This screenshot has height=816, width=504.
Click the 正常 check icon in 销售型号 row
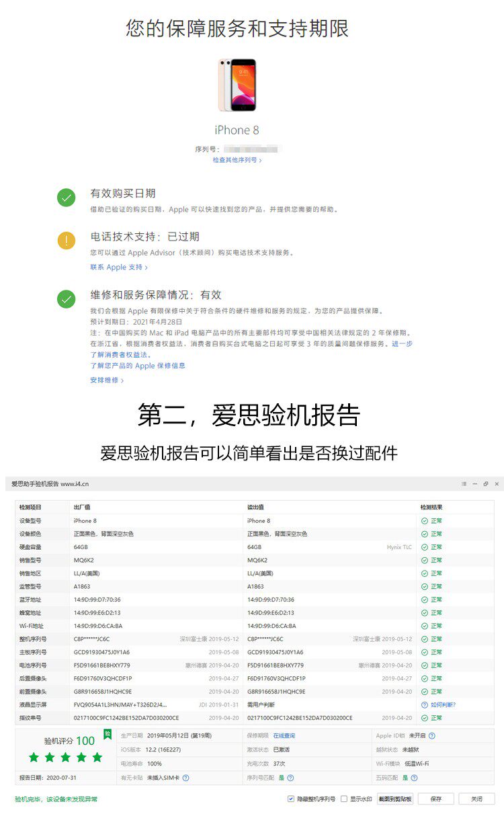coord(424,560)
